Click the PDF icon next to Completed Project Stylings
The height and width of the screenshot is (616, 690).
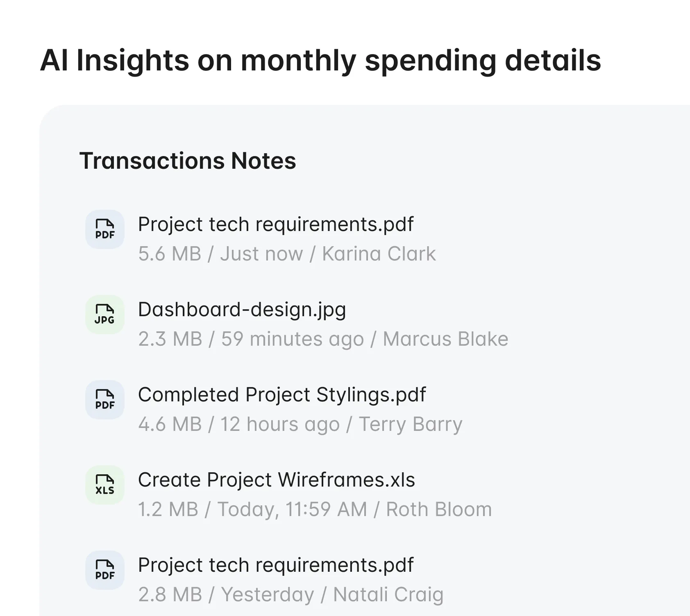pos(104,400)
